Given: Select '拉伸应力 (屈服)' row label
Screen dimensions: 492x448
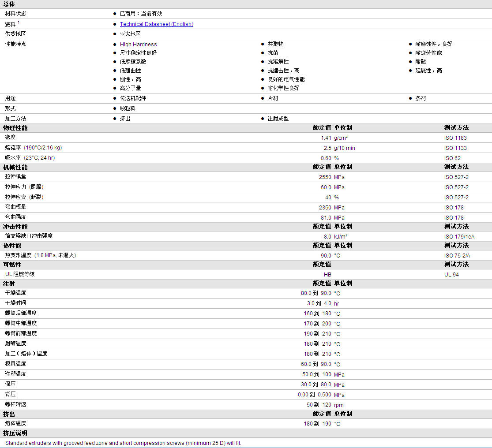Looking at the screenshot, I should pyautogui.click(x=24, y=187).
